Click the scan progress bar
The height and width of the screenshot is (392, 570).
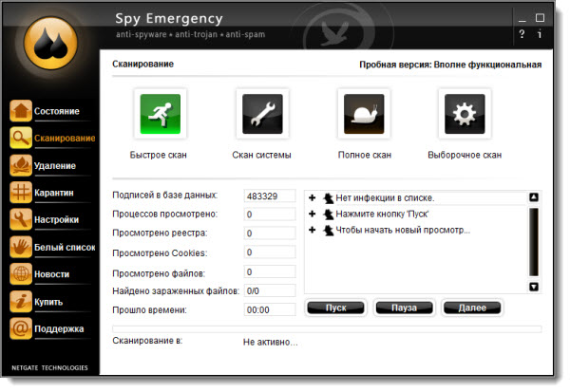[x=327, y=329]
